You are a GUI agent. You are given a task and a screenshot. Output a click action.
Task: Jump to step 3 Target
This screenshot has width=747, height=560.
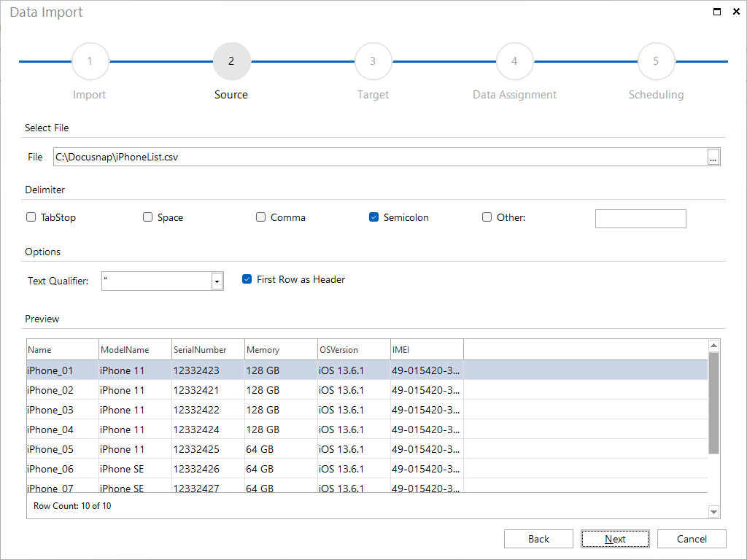(373, 61)
